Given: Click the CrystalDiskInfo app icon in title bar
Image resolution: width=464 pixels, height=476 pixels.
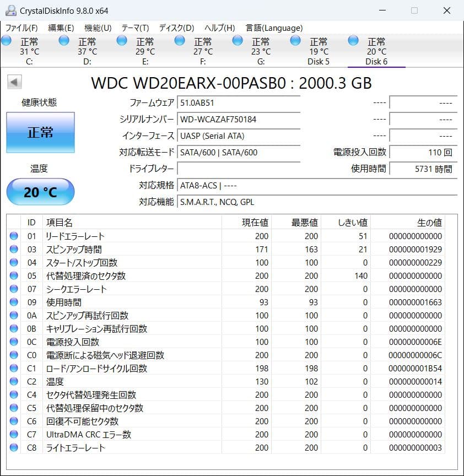Looking at the screenshot, I should [10, 11].
